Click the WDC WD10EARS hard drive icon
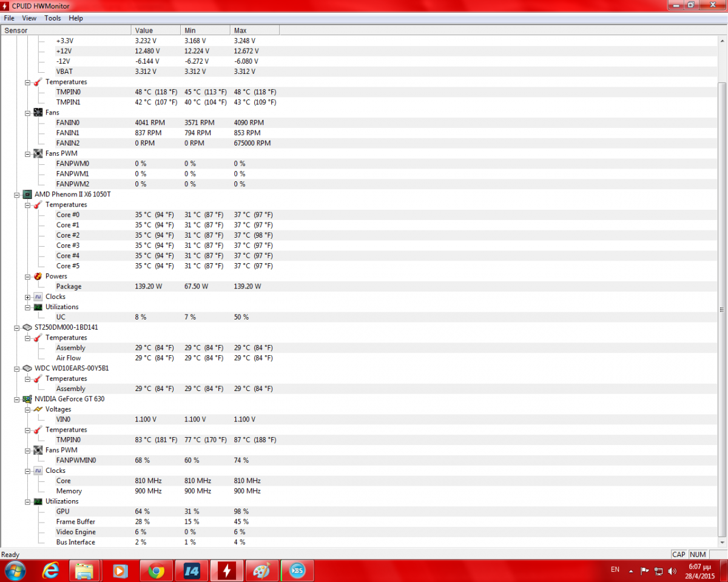The image size is (728, 582). tap(27, 369)
